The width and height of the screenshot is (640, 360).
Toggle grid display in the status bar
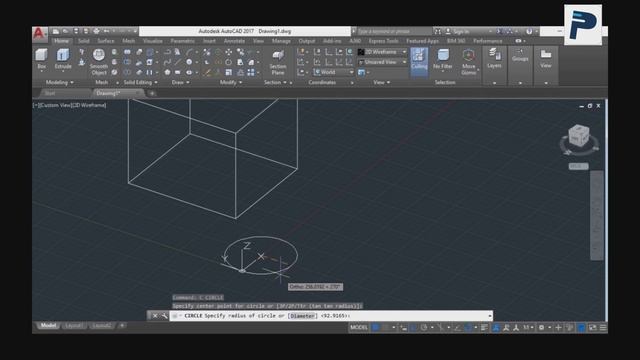(x=376, y=327)
